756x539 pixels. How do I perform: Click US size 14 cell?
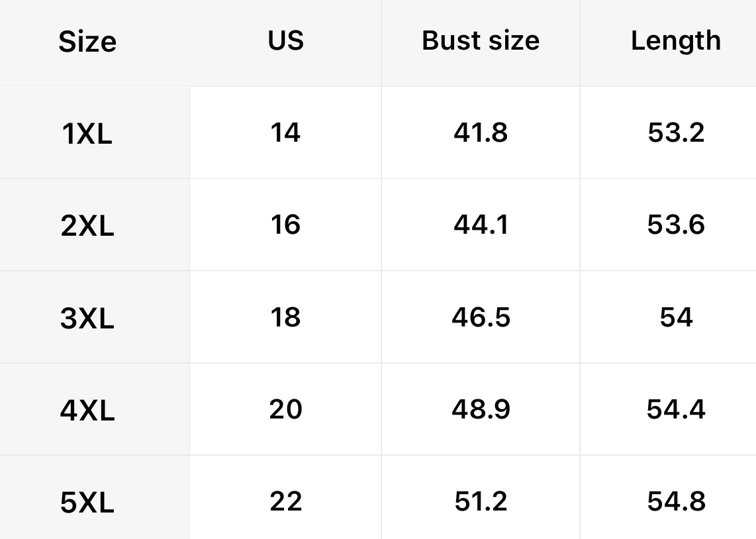point(285,132)
